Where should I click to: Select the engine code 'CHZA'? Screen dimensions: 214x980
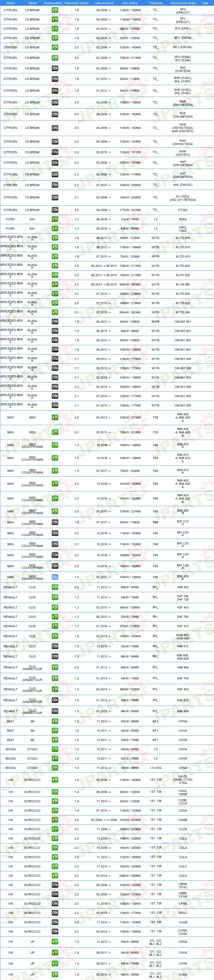pyautogui.click(x=183, y=975)
